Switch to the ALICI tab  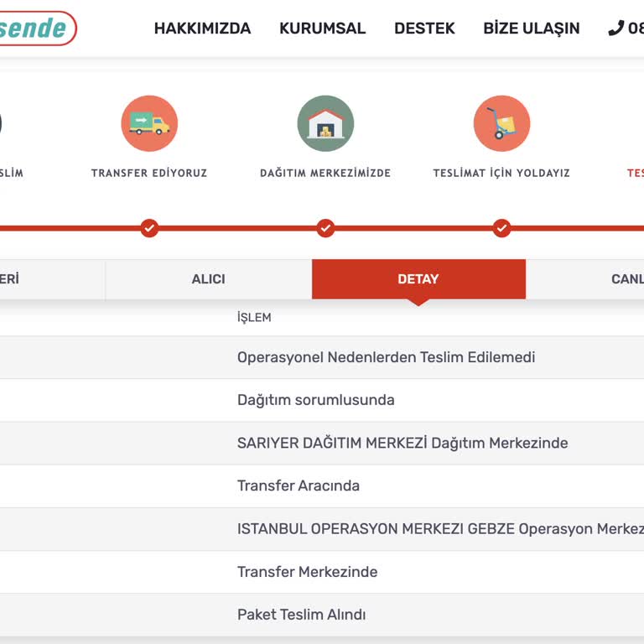click(209, 279)
